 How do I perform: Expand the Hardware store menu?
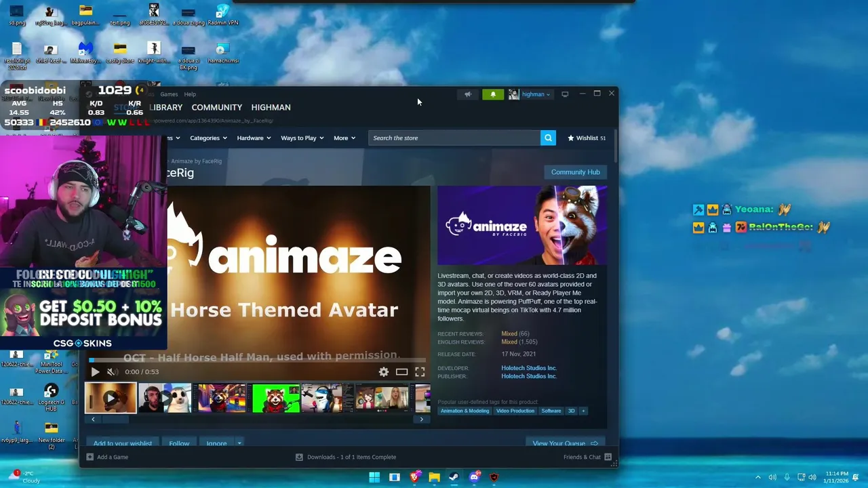(x=254, y=138)
